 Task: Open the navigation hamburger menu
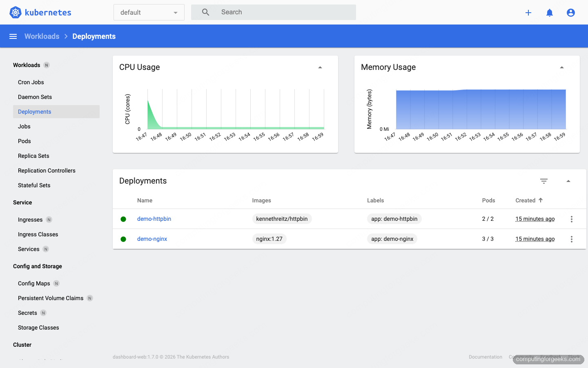(x=13, y=36)
